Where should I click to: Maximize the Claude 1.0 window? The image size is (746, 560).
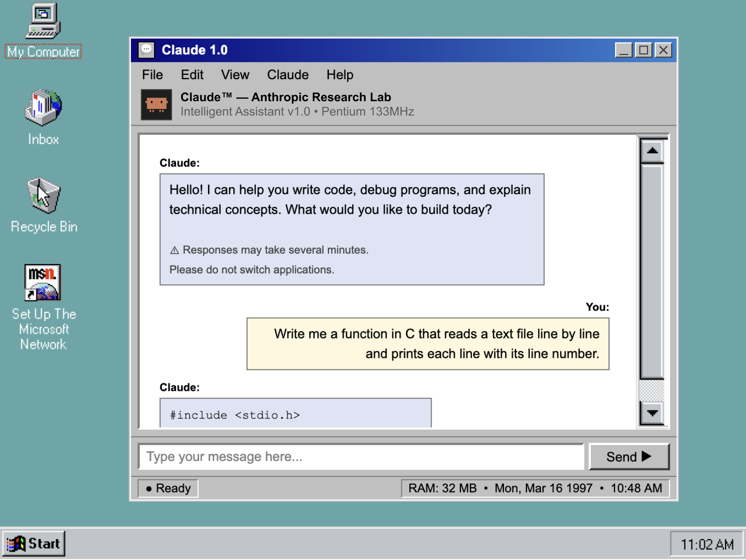(643, 50)
